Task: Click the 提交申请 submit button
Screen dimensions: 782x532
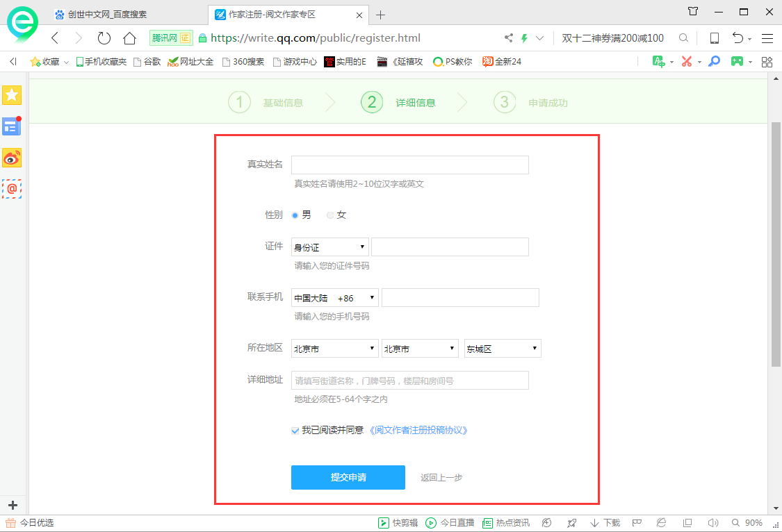Action: 348,477
